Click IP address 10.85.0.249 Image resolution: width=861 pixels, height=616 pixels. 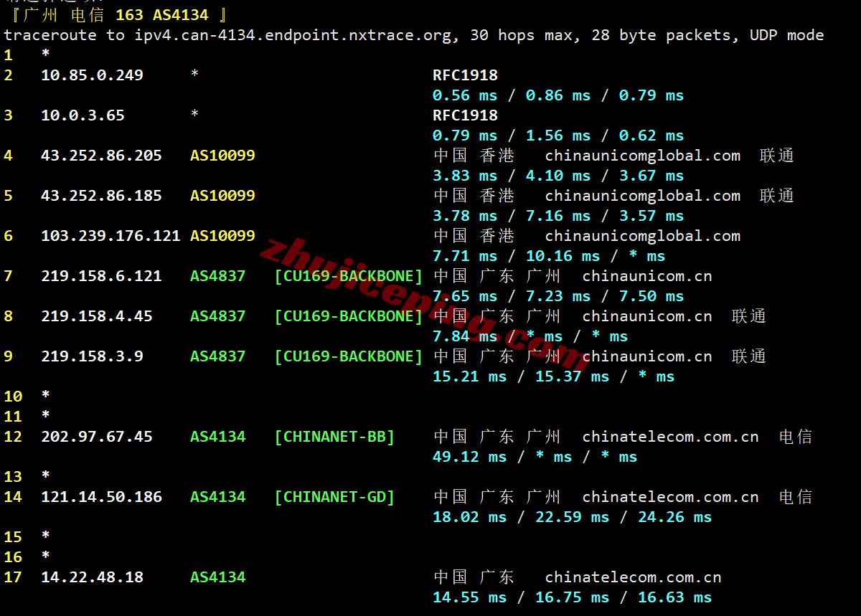92,75
